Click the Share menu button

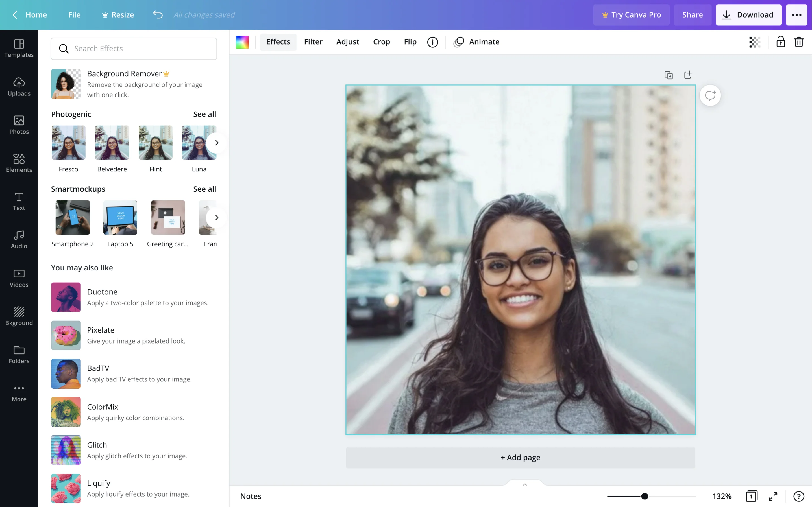click(692, 15)
